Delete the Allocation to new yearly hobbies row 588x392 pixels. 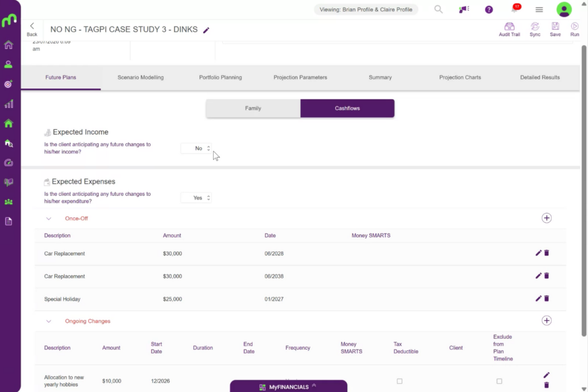coord(547,385)
